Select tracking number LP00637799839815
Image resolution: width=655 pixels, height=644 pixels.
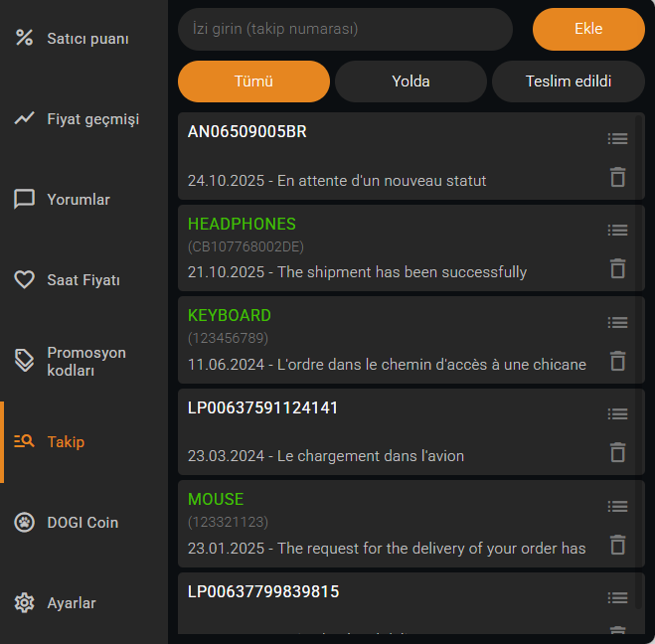(x=263, y=591)
